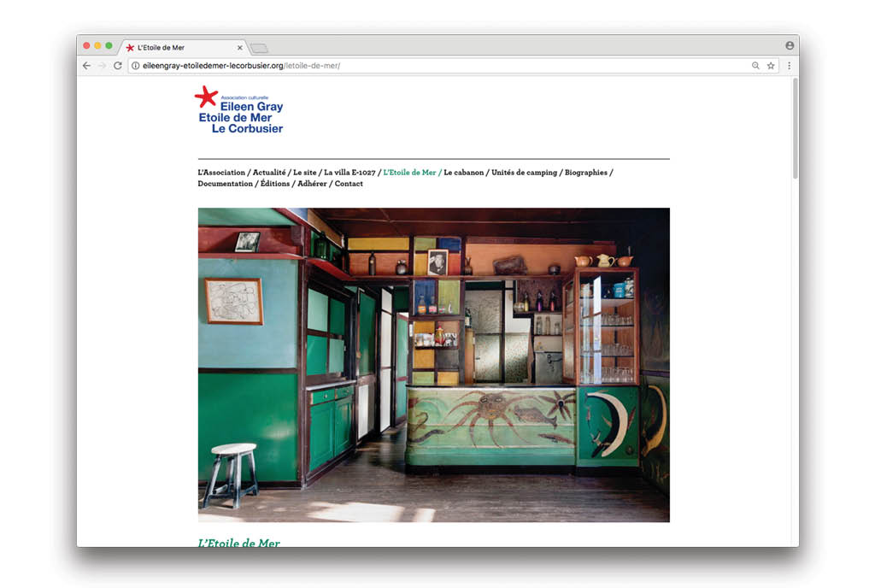Click the zoom magnifier icon in address bar
This screenshot has width=875, height=588.
pos(755,66)
